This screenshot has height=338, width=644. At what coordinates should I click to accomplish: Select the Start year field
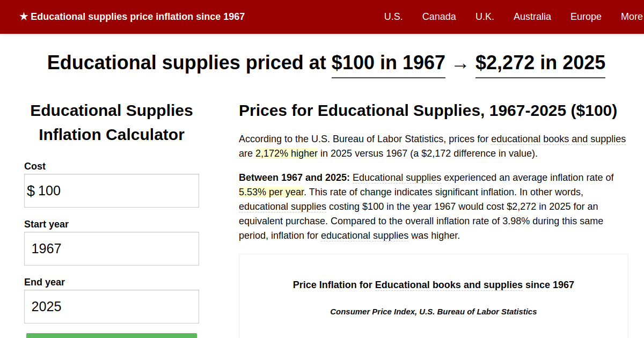click(x=111, y=248)
